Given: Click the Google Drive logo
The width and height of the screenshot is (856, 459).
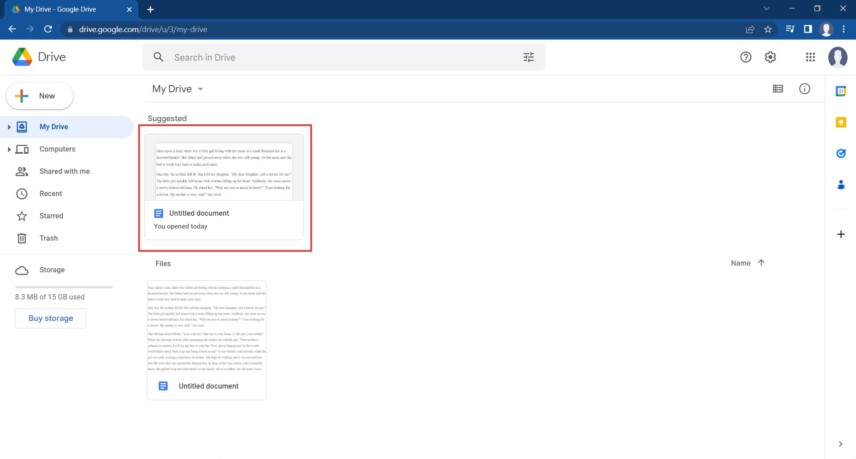Looking at the screenshot, I should [22, 57].
